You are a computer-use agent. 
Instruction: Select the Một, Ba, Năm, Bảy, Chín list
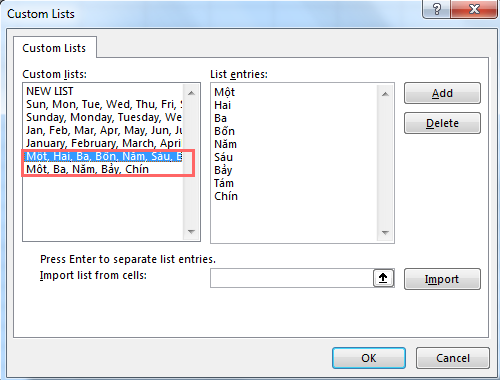104,169
